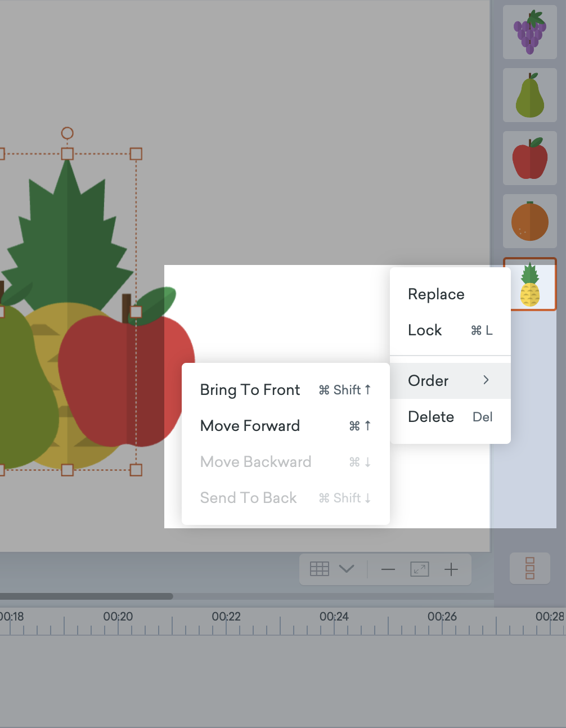
Task: Click the top-right selection resize handle
Action: coord(136,154)
